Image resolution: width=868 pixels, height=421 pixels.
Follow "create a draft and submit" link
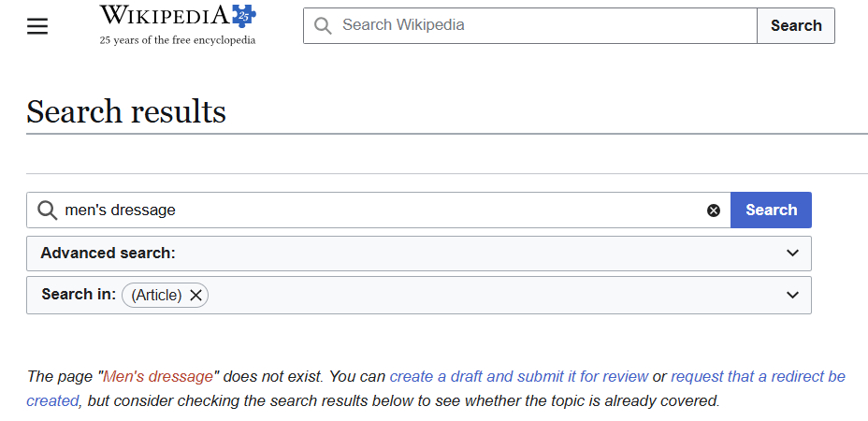tap(518, 377)
